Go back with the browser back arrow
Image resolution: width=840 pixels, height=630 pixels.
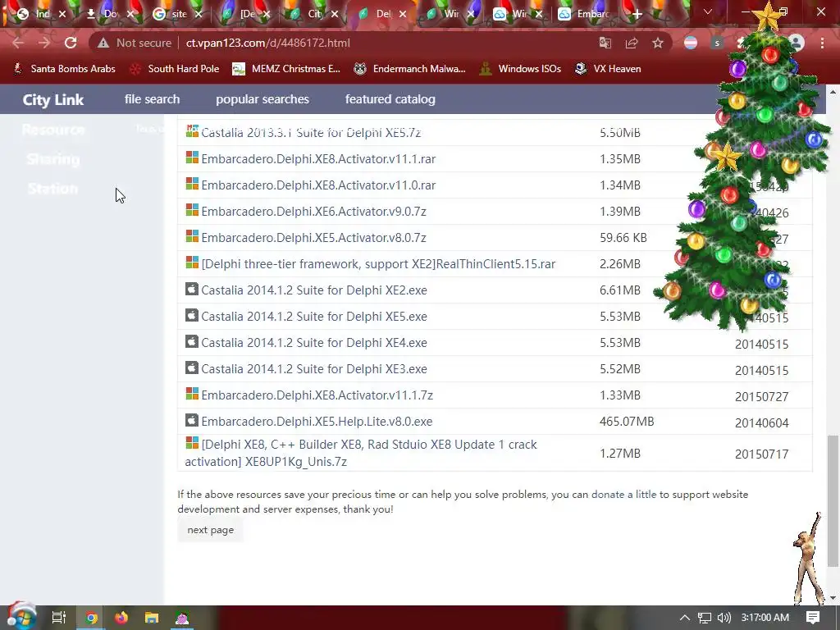(x=18, y=43)
